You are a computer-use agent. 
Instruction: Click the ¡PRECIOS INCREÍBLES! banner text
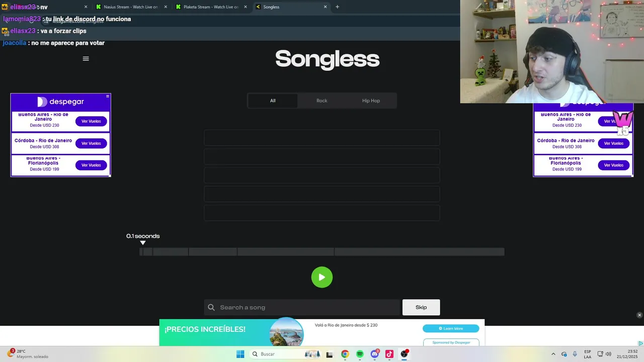[x=205, y=329]
